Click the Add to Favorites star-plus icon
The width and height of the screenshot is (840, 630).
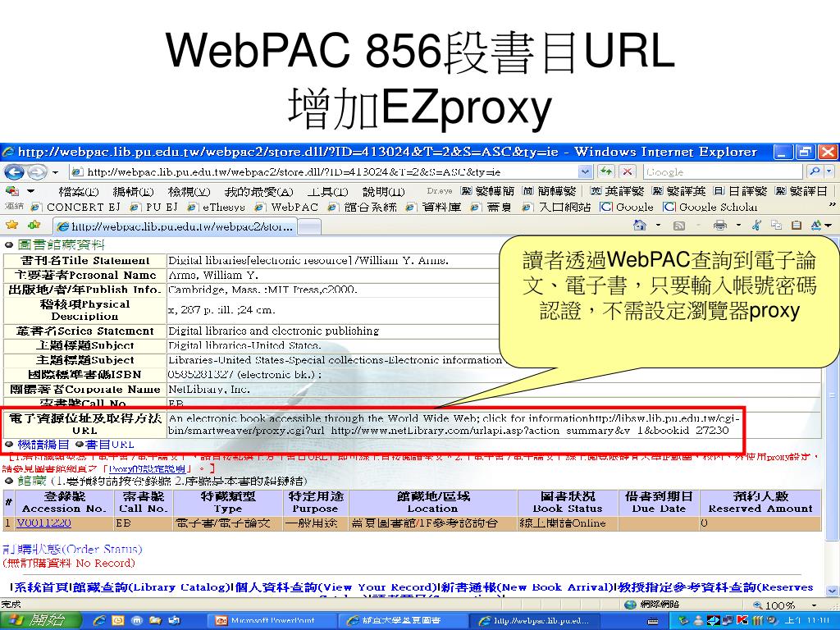coord(34,226)
